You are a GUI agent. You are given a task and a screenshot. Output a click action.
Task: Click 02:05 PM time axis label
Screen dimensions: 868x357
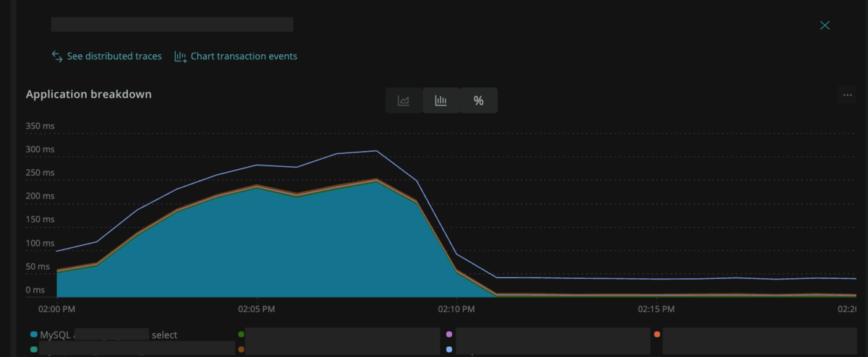[x=256, y=309]
